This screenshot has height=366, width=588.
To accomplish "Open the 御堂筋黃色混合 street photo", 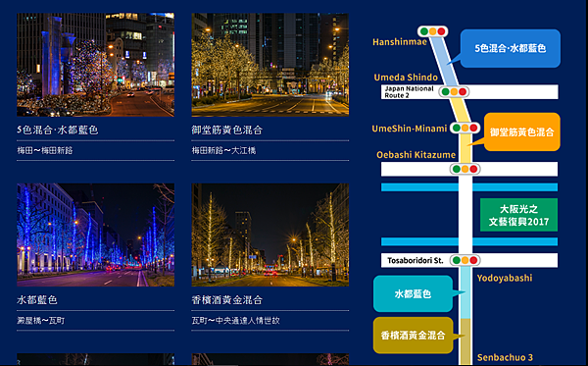I will coord(270,65).
